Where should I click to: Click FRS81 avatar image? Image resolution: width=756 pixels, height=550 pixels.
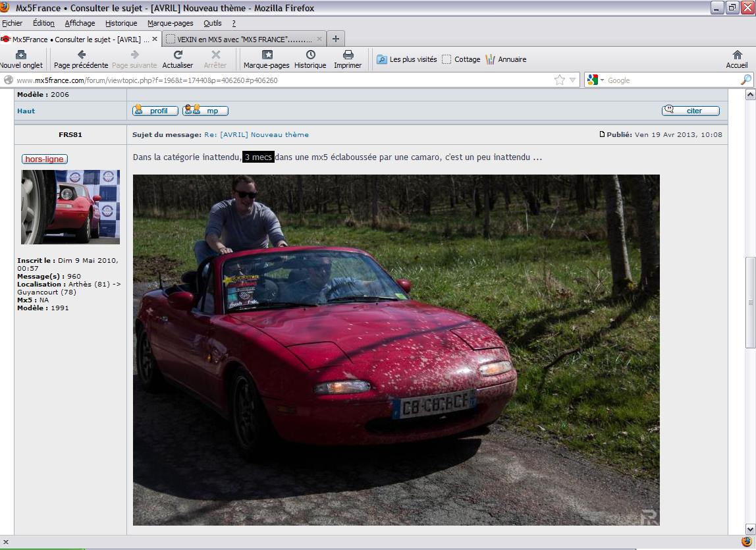(x=70, y=207)
